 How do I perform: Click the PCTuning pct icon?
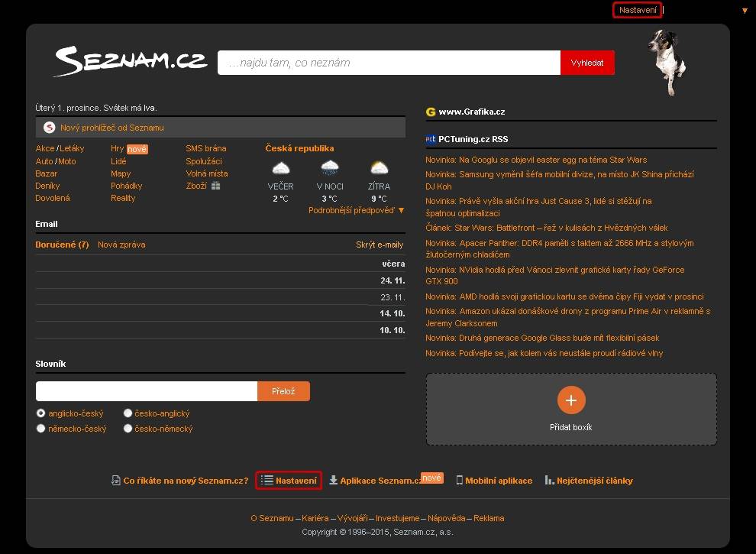point(431,140)
